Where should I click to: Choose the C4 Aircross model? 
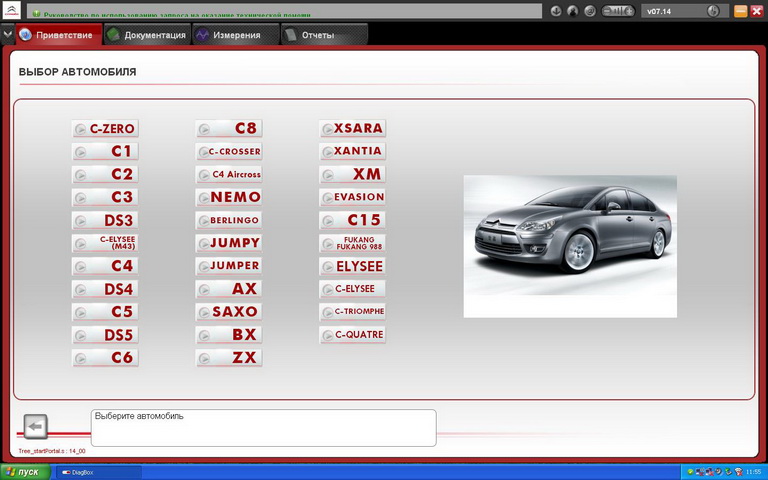(229, 174)
